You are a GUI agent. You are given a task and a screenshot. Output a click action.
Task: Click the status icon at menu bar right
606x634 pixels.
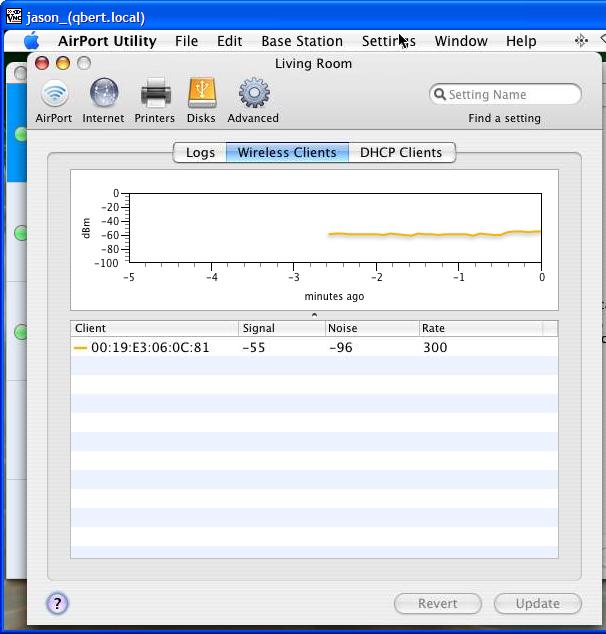(x=581, y=40)
